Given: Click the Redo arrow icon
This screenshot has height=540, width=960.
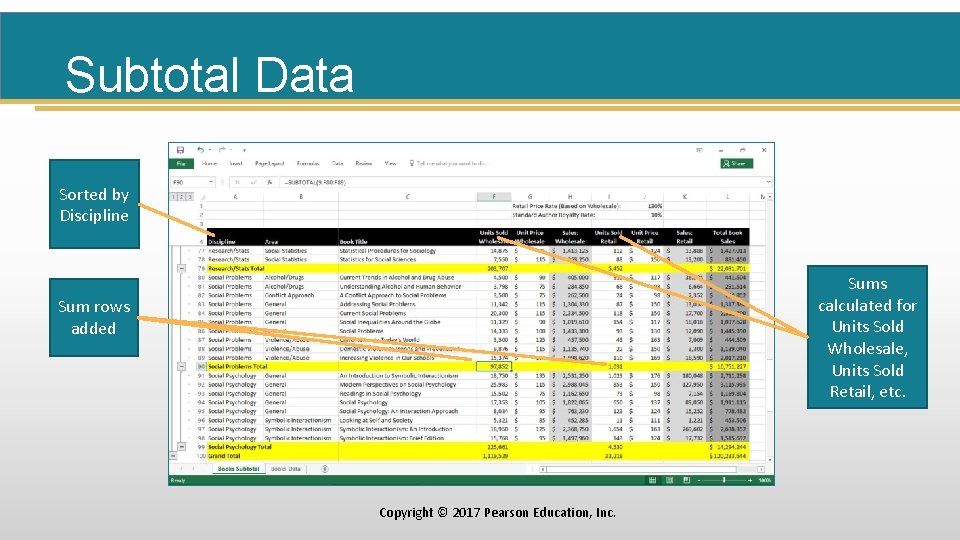Looking at the screenshot, I should click(x=222, y=149).
